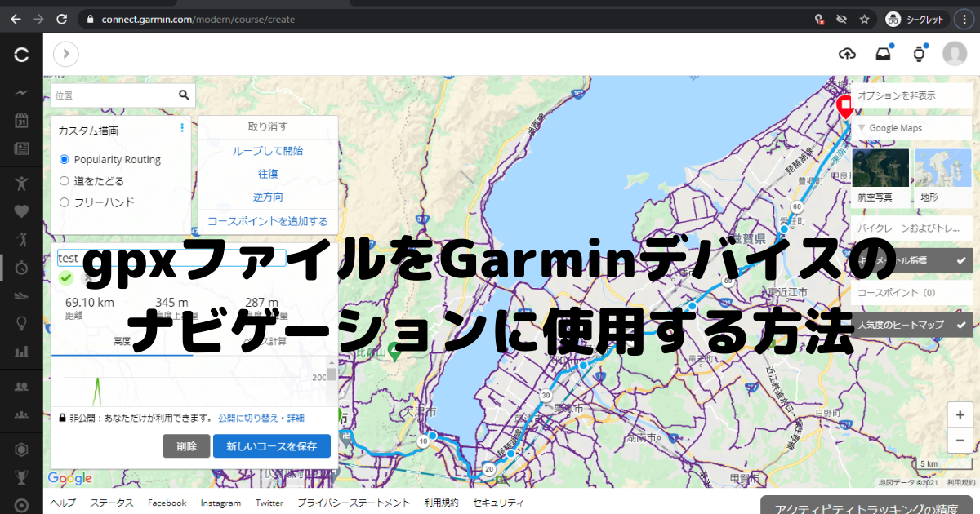The image size is (980, 514).
Task: Open the inbox notifications icon
Action: (x=883, y=54)
